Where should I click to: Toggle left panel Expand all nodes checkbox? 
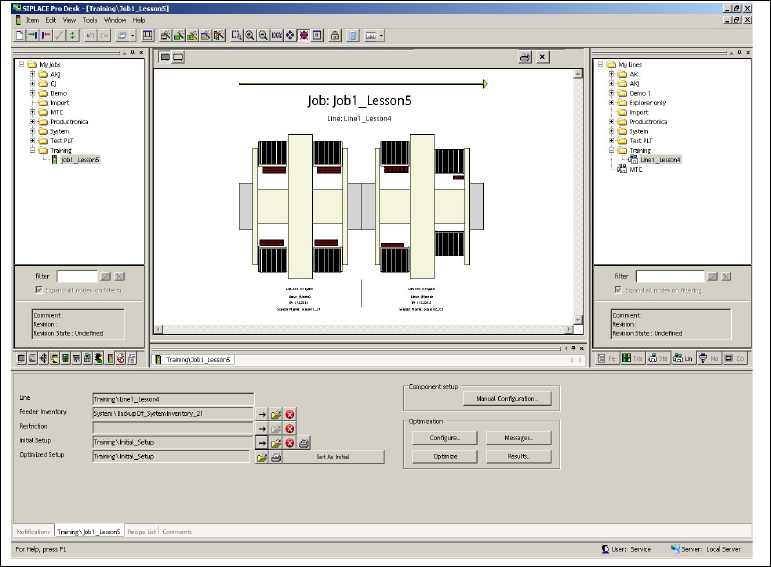click(39, 290)
